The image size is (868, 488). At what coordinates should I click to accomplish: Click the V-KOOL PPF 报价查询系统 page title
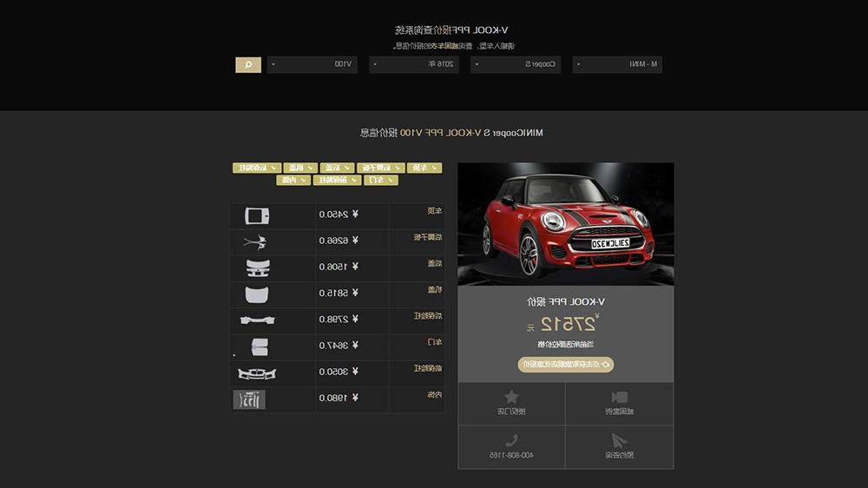[451, 30]
